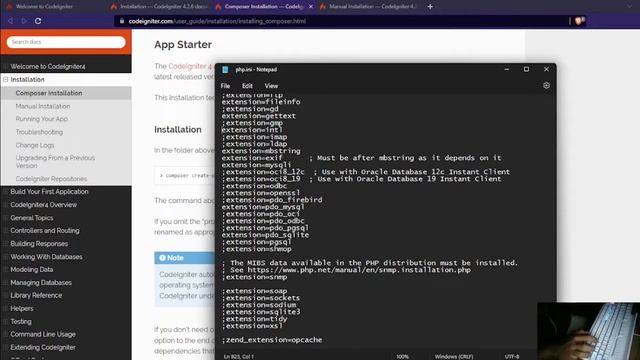The width and height of the screenshot is (640, 360).
Task: Open Notepad settings gear icon
Action: (546, 86)
